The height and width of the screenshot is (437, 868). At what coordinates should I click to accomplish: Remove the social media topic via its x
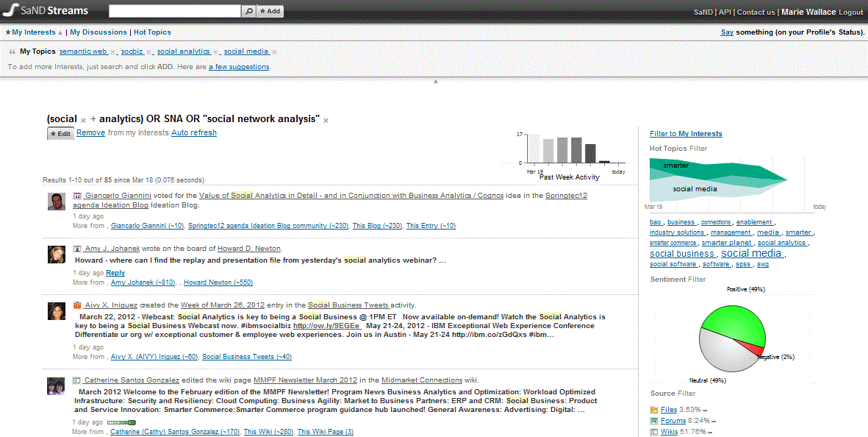point(273,52)
